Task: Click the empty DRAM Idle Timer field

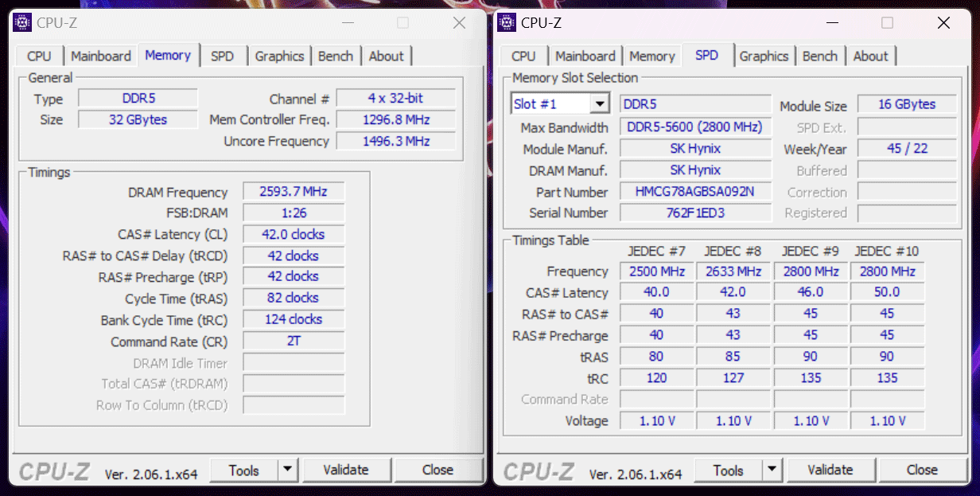Action: coord(294,362)
